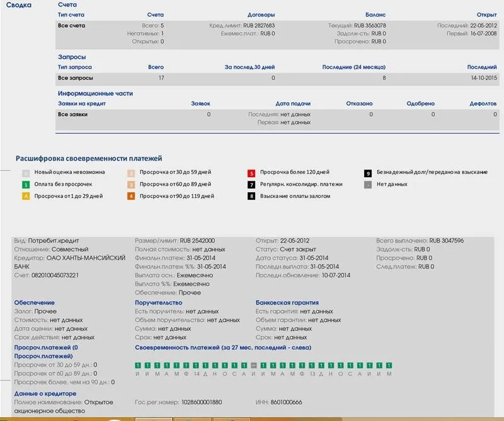Click the "3" icon for 60–89 days overdue
This screenshot has height=421, width=504.
[x=131, y=184]
